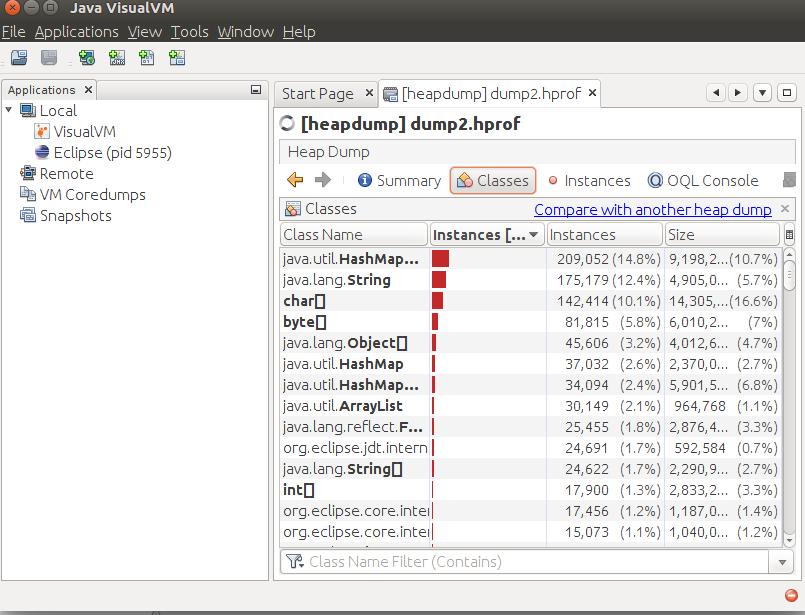The width and height of the screenshot is (805, 615).
Task: Select the byte[] class row
Action: [x=530, y=322]
